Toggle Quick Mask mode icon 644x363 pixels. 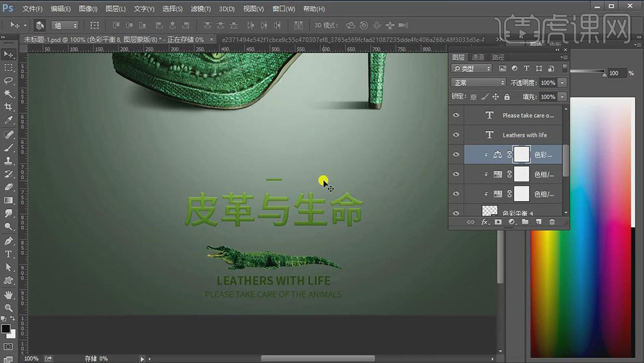coord(8,347)
